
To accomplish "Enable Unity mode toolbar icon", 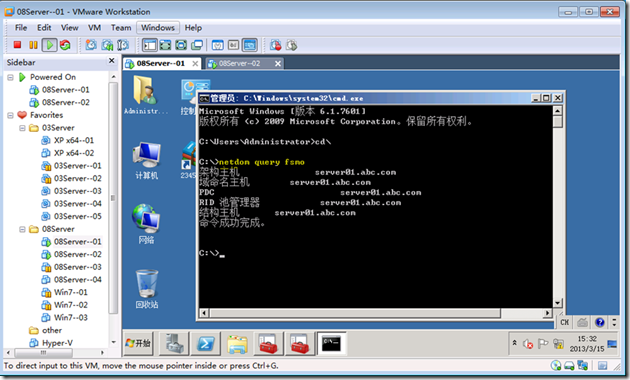I will (197, 45).
